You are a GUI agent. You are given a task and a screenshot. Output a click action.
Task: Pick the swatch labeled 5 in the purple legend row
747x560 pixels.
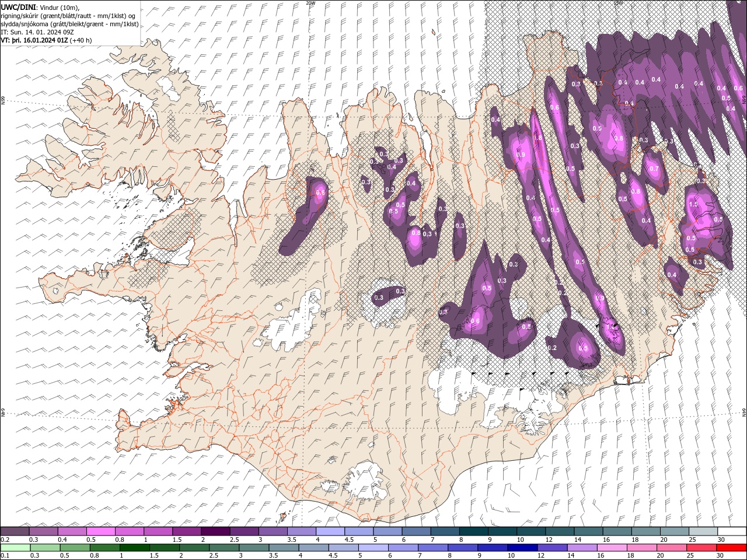point(388,531)
